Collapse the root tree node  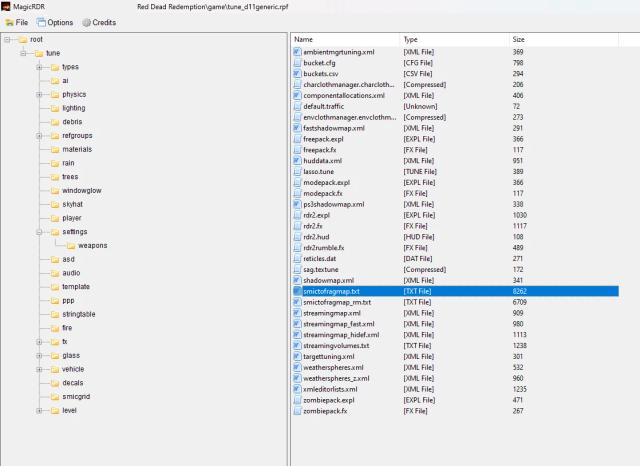pyautogui.click(x=7, y=40)
